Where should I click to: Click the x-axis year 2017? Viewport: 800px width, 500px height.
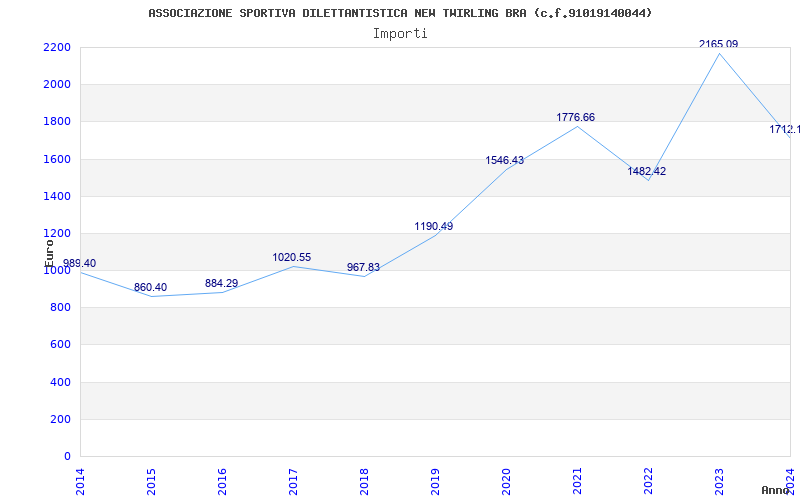coord(293,482)
